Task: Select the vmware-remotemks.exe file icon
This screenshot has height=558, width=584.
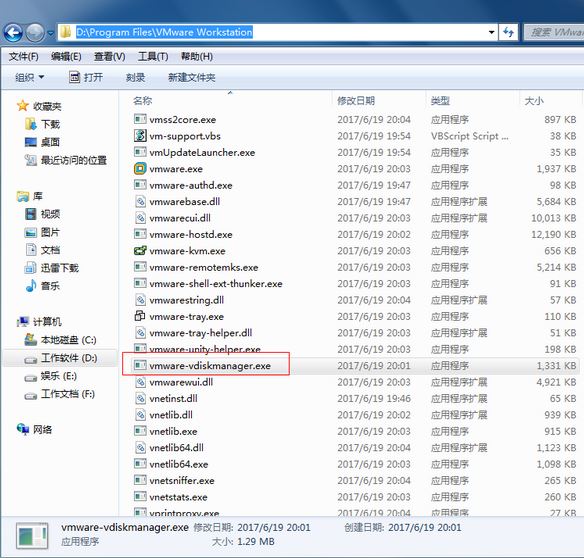Action: click(x=140, y=267)
